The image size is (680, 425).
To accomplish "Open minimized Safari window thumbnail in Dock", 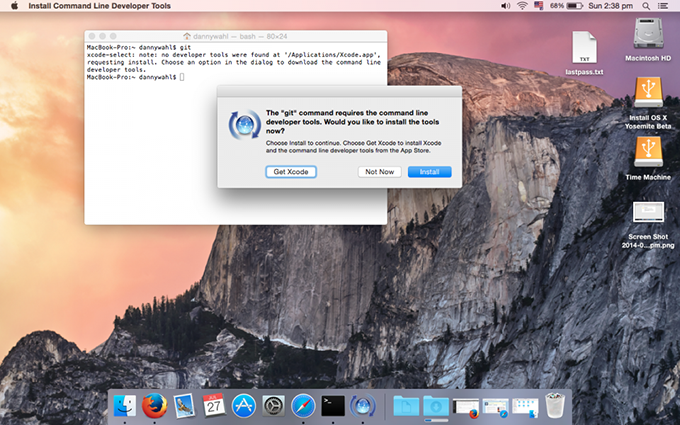I will tap(495, 408).
